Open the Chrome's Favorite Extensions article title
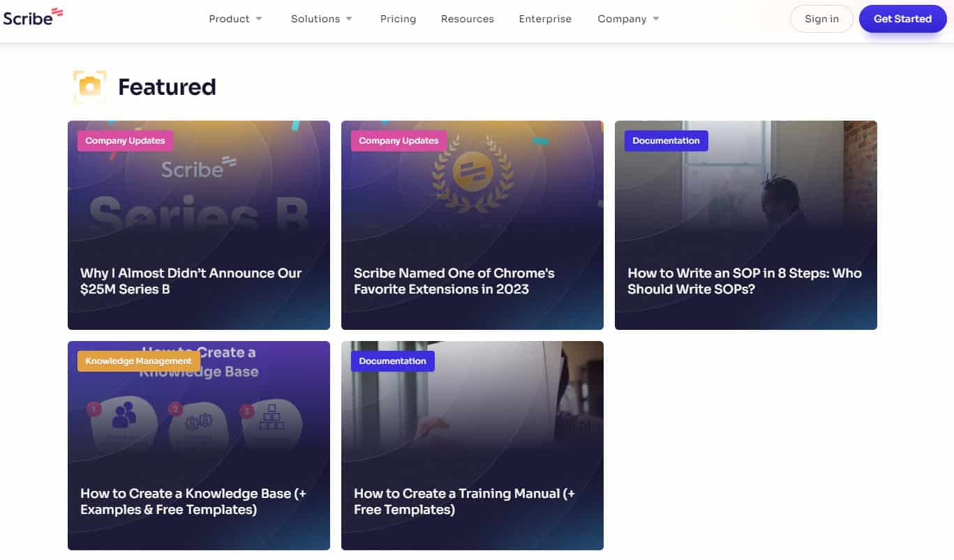The height and width of the screenshot is (560, 954). (x=454, y=281)
